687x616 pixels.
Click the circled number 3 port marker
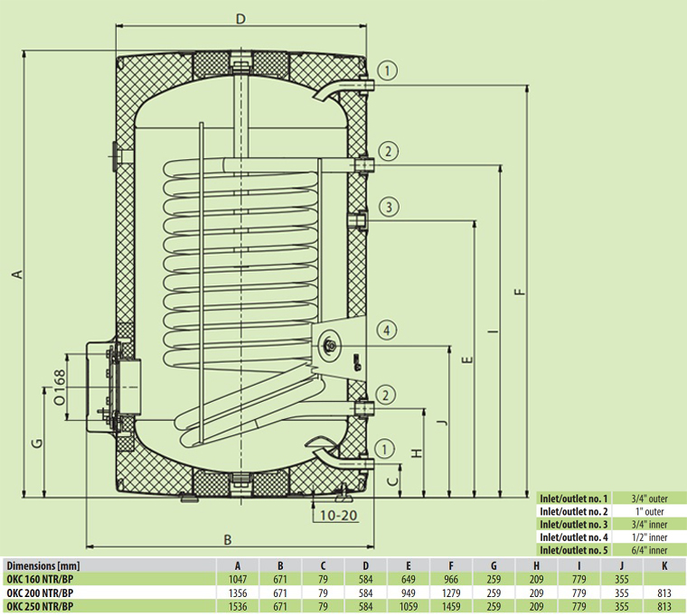coord(387,207)
